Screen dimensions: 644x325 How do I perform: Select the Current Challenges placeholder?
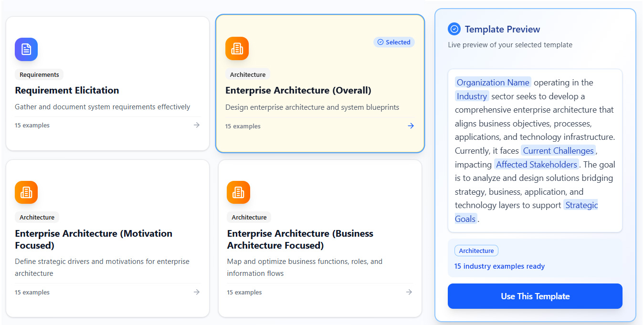[558, 151]
